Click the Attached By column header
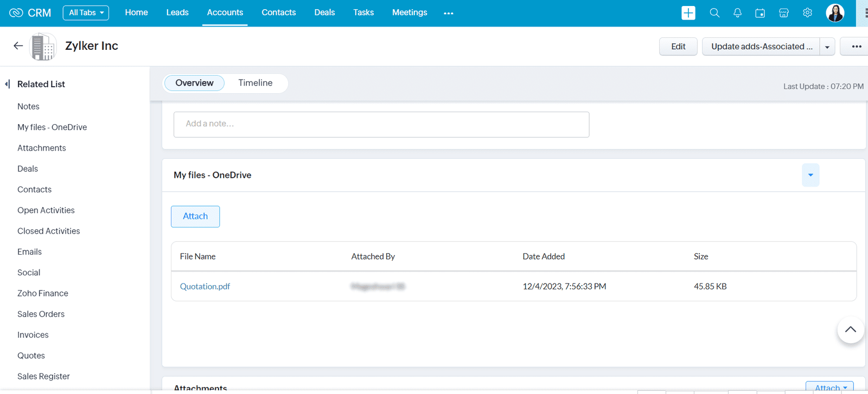Image resolution: width=868 pixels, height=394 pixels. (x=373, y=256)
